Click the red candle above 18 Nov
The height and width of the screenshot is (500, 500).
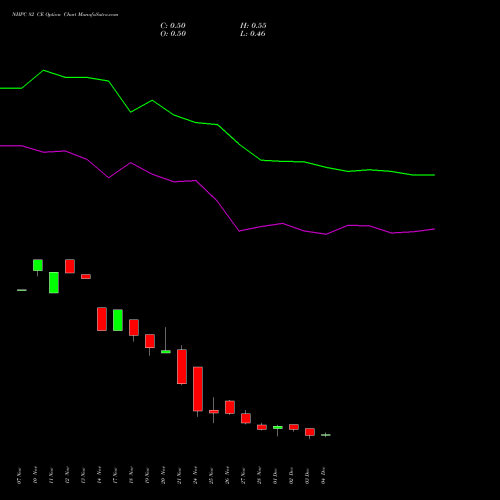click(134, 327)
